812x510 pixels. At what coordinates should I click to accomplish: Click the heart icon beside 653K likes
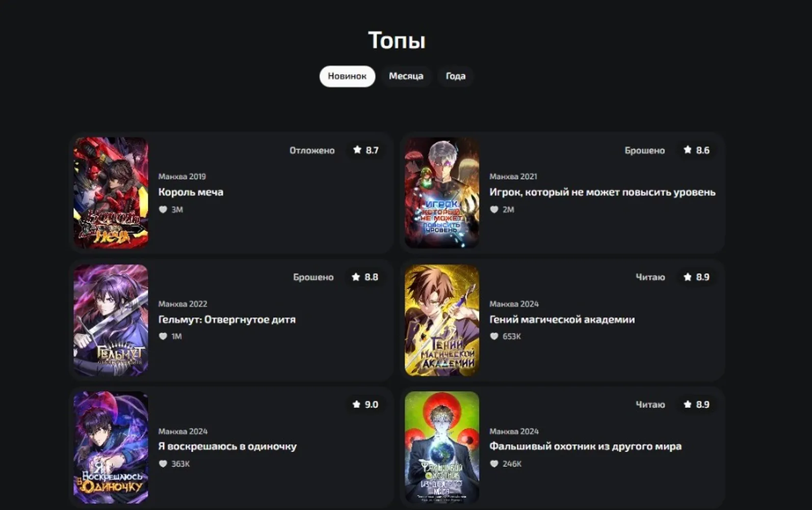[x=494, y=337]
